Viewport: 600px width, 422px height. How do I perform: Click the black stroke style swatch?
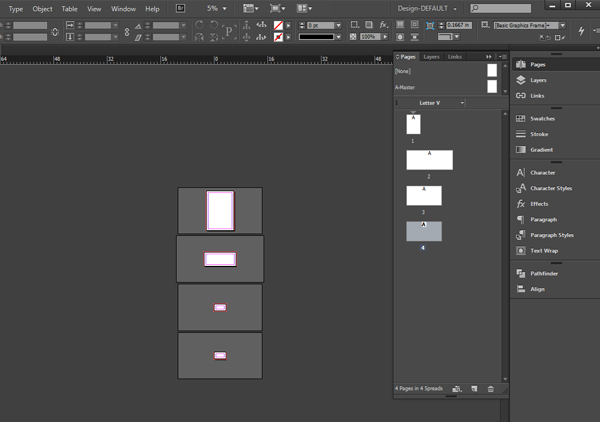[316, 37]
